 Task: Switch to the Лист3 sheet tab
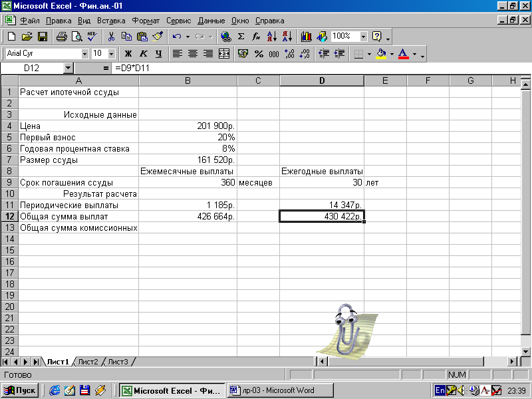[118, 362]
